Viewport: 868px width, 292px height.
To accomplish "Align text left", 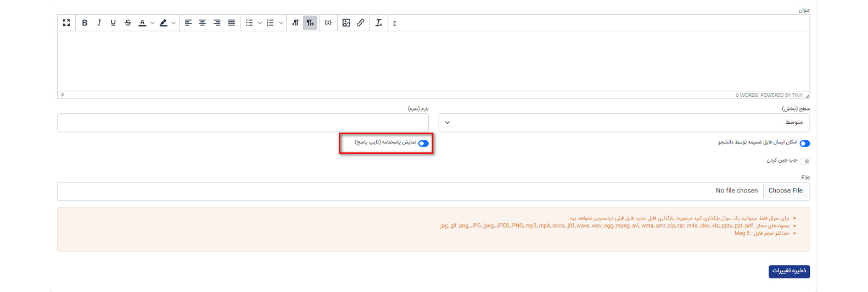I will [x=188, y=23].
